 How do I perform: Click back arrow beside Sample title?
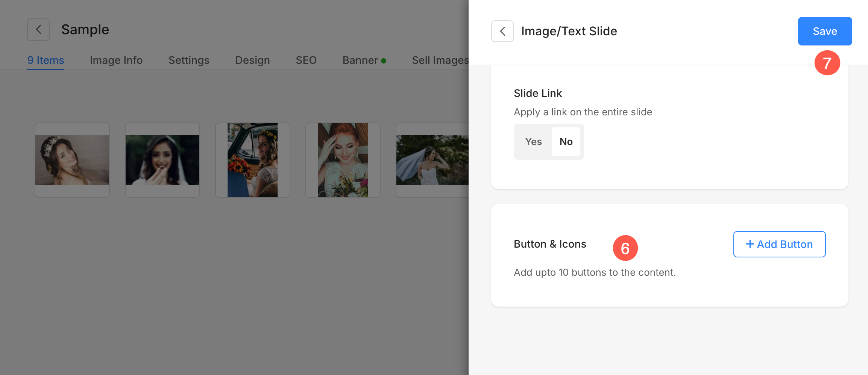[x=38, y=30]
